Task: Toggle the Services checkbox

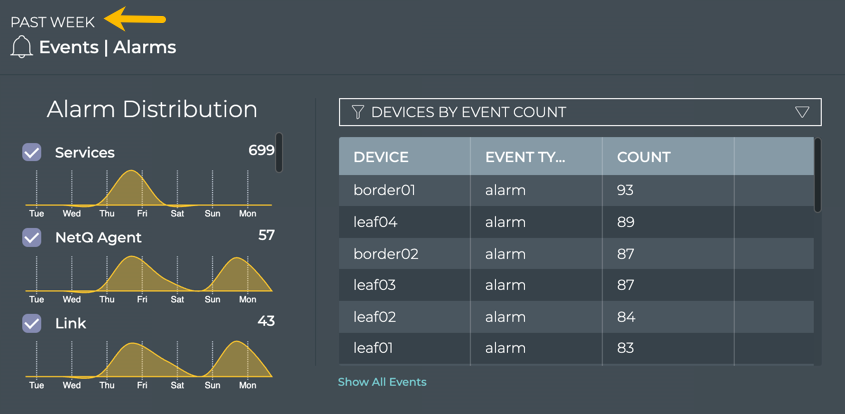Action: tap(32, 152)
